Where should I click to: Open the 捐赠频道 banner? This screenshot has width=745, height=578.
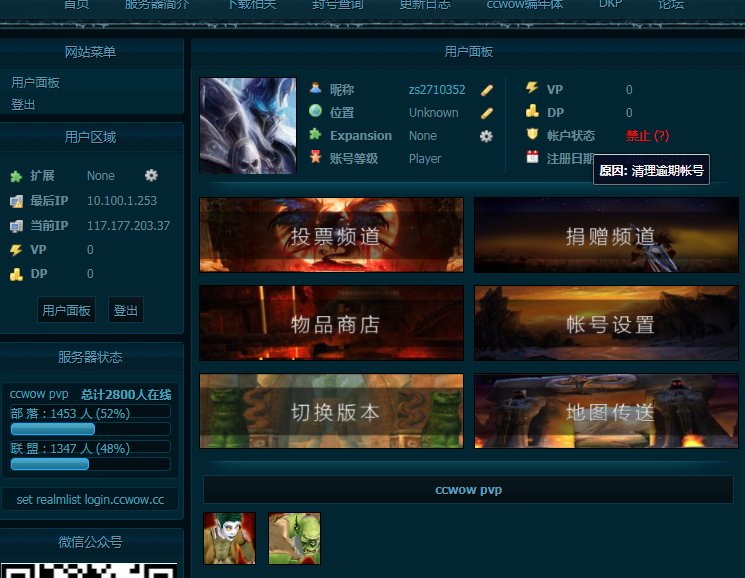[606, 235]
